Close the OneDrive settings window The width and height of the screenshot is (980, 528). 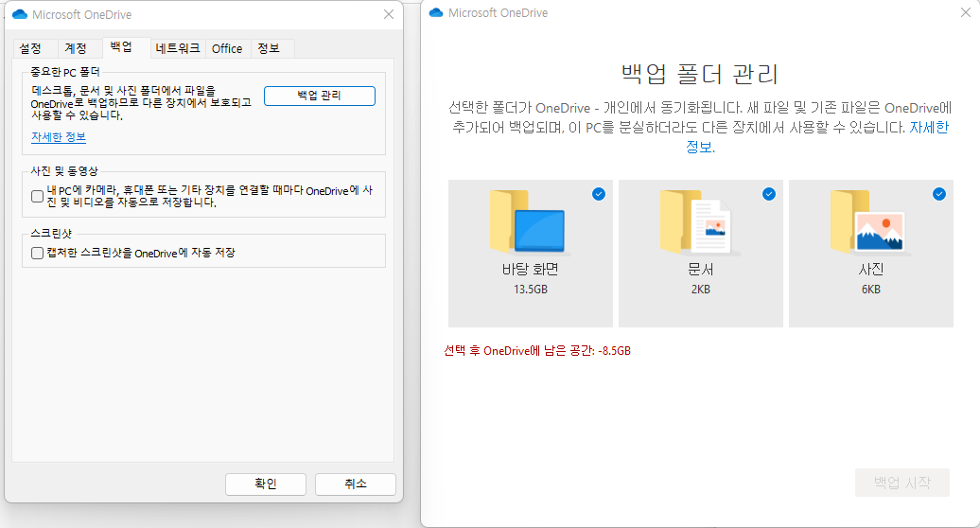click(x=389, y=14)
